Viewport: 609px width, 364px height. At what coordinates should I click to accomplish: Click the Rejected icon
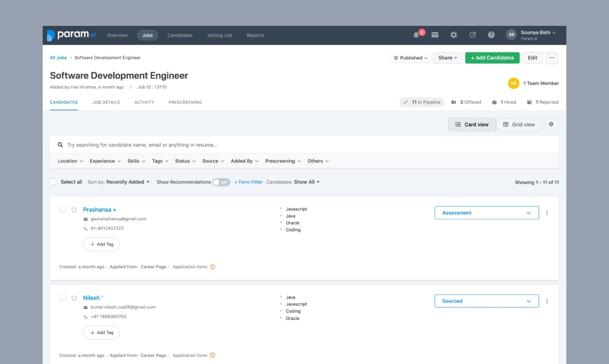(x=529, y=102)
